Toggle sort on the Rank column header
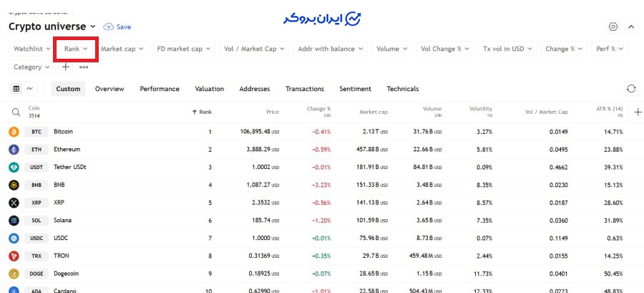 [202, 112]
